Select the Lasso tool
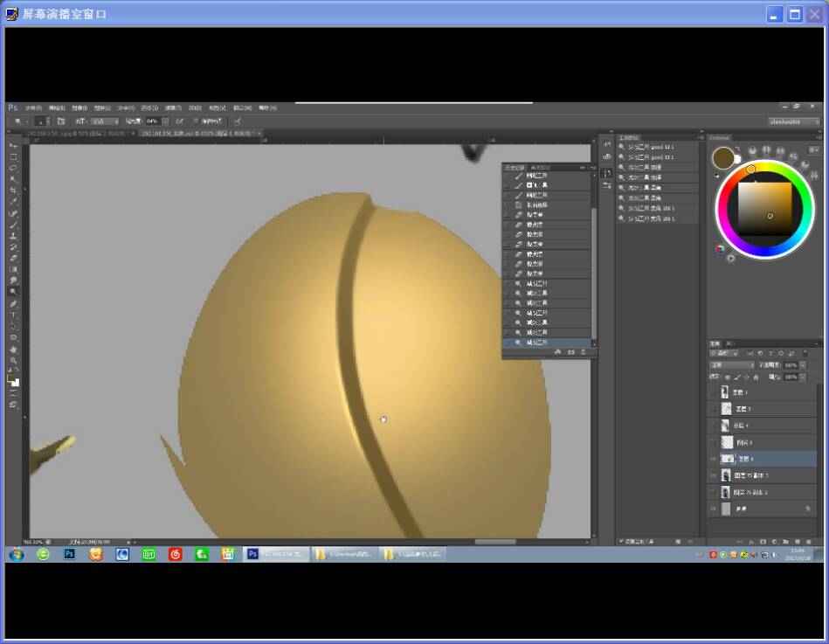This screenshot has height=644, width=829. coord(14,169)
